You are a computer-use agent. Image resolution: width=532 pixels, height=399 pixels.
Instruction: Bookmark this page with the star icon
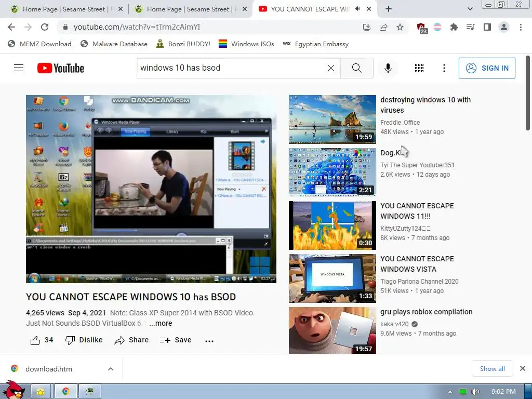pyautogui.click(x=400, y=27)
